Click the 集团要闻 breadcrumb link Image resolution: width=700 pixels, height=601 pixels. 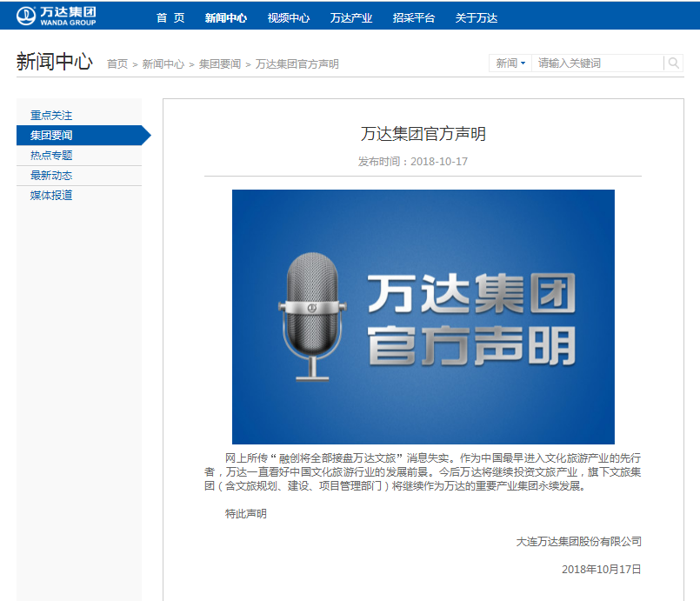(220, 63)
